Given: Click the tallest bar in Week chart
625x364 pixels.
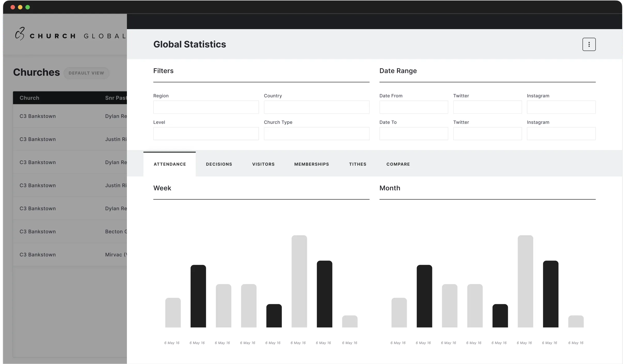Looking at the screenshot, I should pyautogui.click(x=299, y=281).
